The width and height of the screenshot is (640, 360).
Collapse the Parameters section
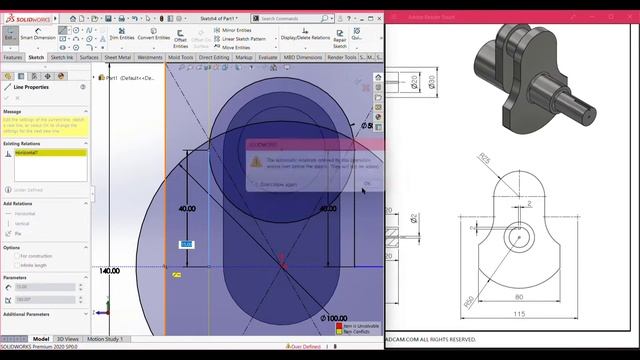click(86, 278)
